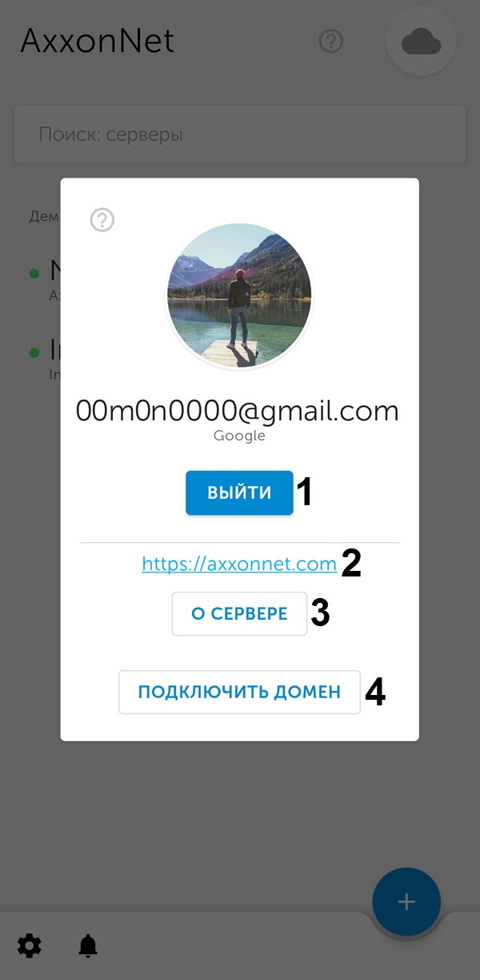Tap the blue plus add button
The height and width of the screenshot is (980, 480).
coord(406,902)
